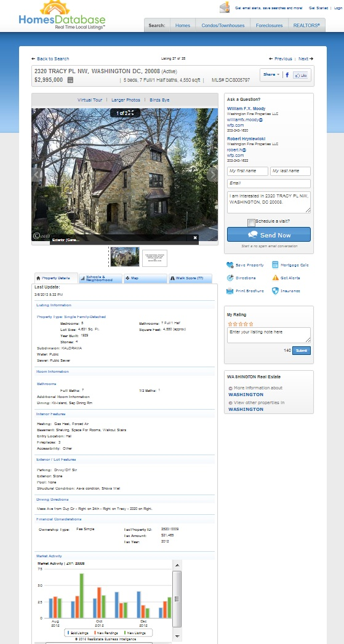Go Back to Search link

pyautogui.click(x=50, y=58)
